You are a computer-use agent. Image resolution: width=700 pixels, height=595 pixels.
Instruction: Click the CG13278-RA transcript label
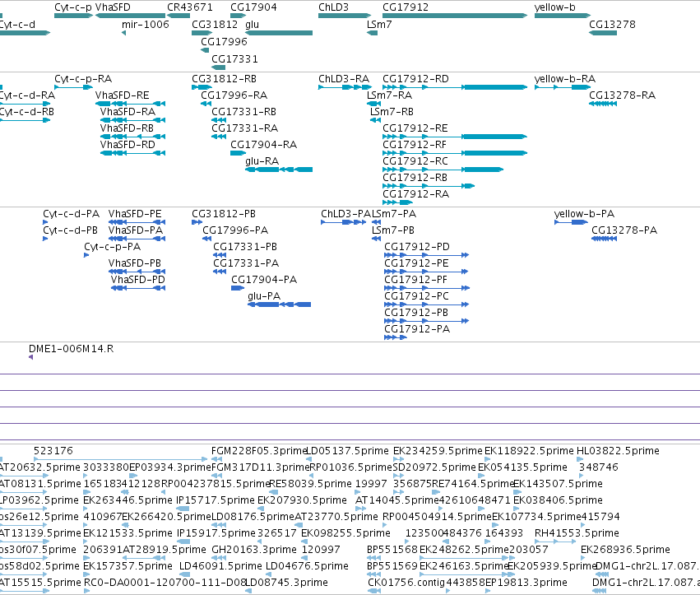623,95
